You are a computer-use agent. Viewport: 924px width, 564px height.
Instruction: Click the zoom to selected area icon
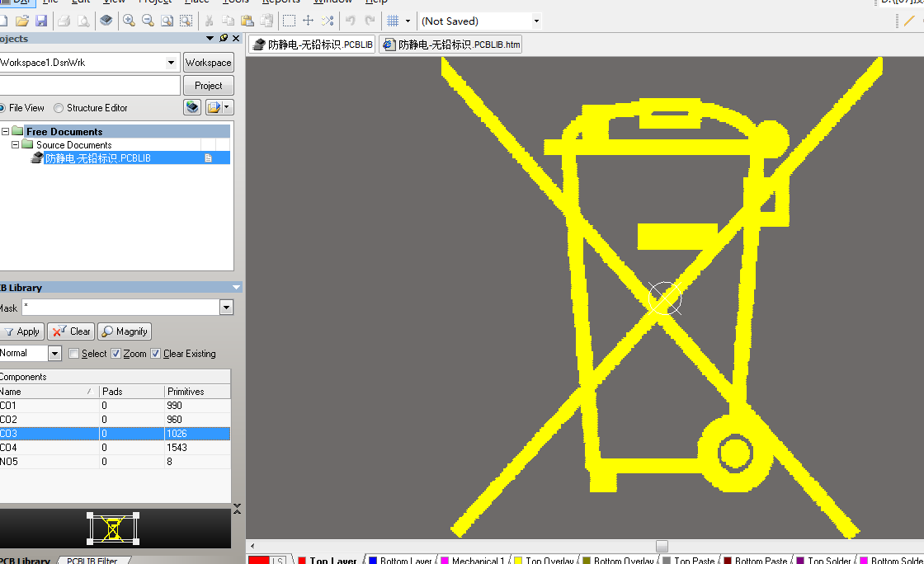(186, 21)
